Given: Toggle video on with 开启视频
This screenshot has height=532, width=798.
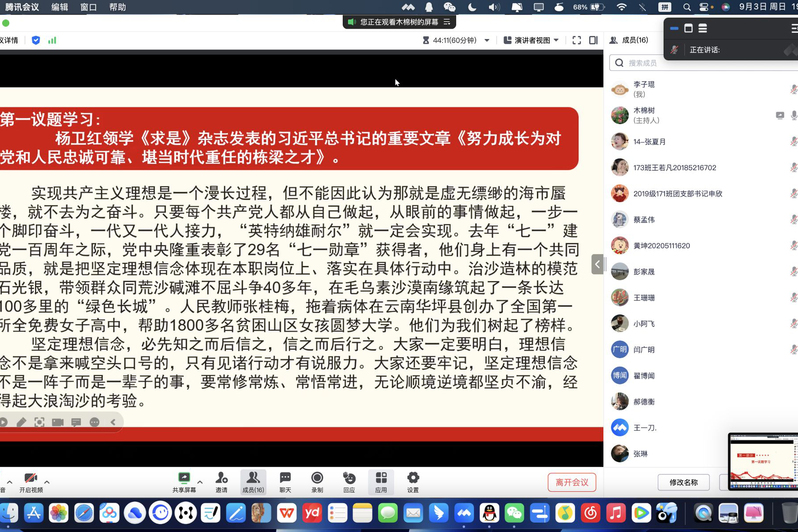Looking at the screenshot, I should click(31, 482).
